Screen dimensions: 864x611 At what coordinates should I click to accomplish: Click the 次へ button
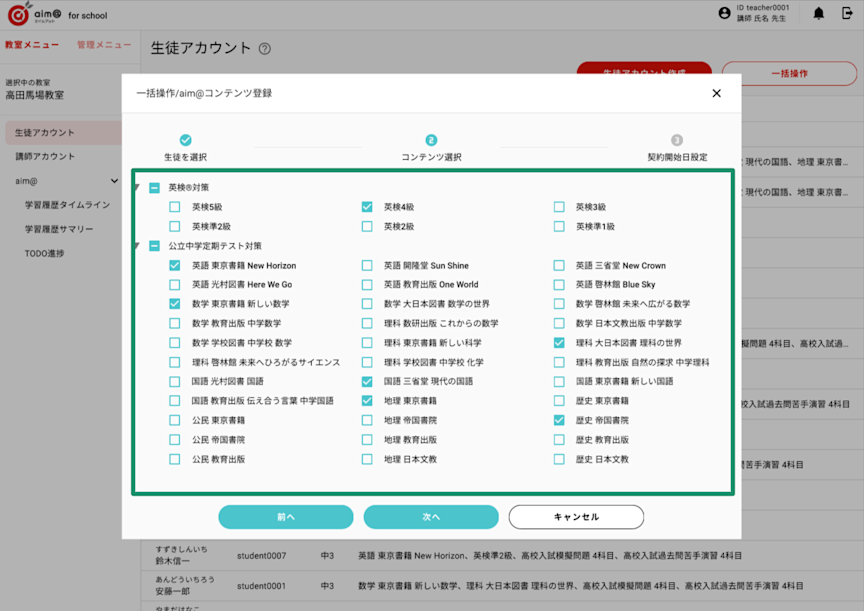(x=431, y=517)
